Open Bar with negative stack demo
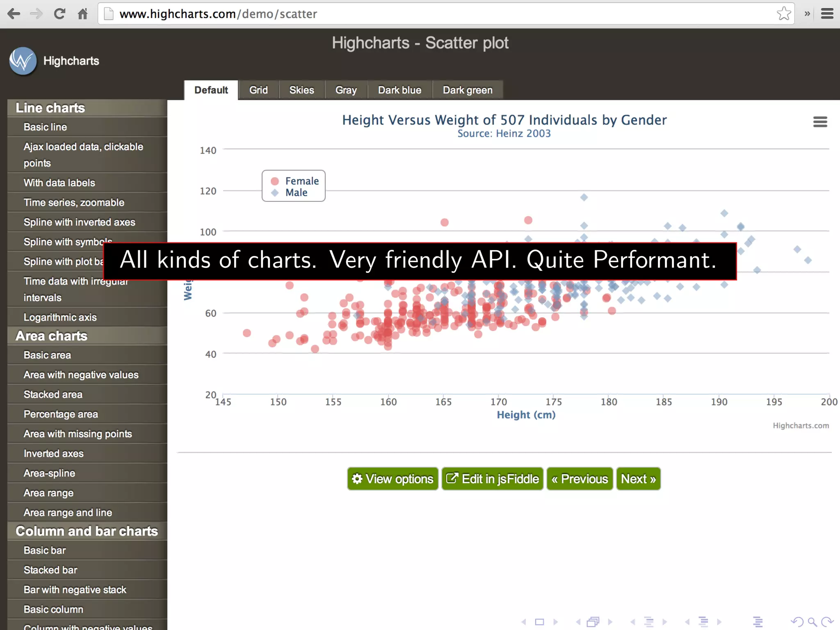 (x=87, y=590)
